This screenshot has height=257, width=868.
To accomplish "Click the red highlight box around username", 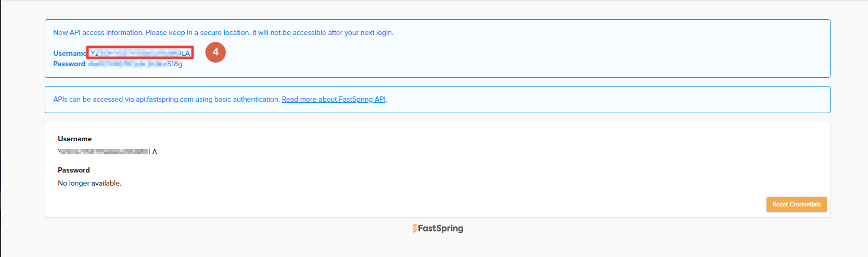I will pyautogui.click(x=140, y=53).
